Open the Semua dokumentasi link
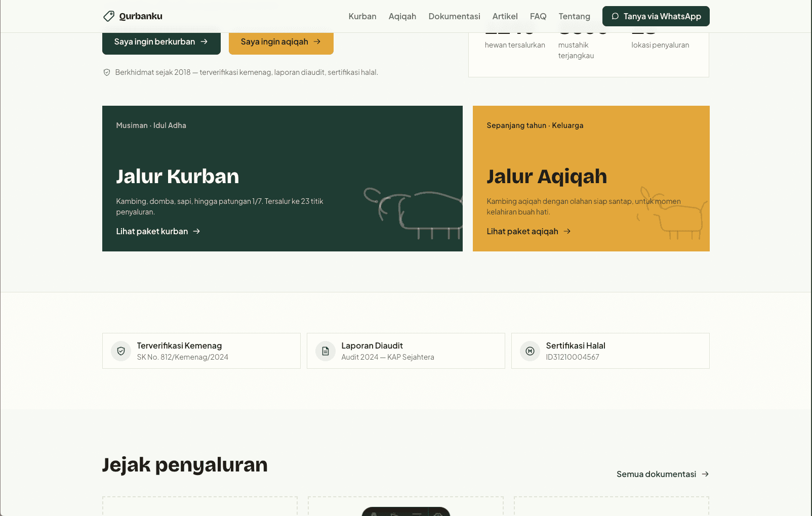The image size is (812, 516). click(663, 474)
